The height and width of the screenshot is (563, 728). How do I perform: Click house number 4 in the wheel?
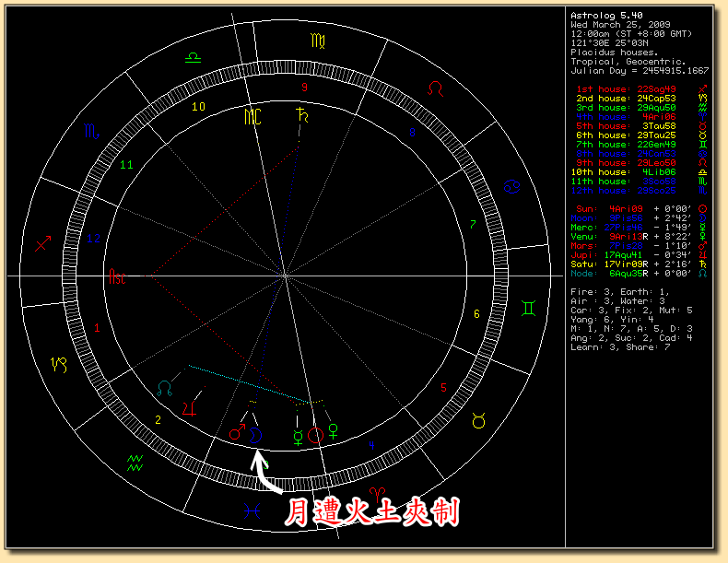tap(371, 446)
